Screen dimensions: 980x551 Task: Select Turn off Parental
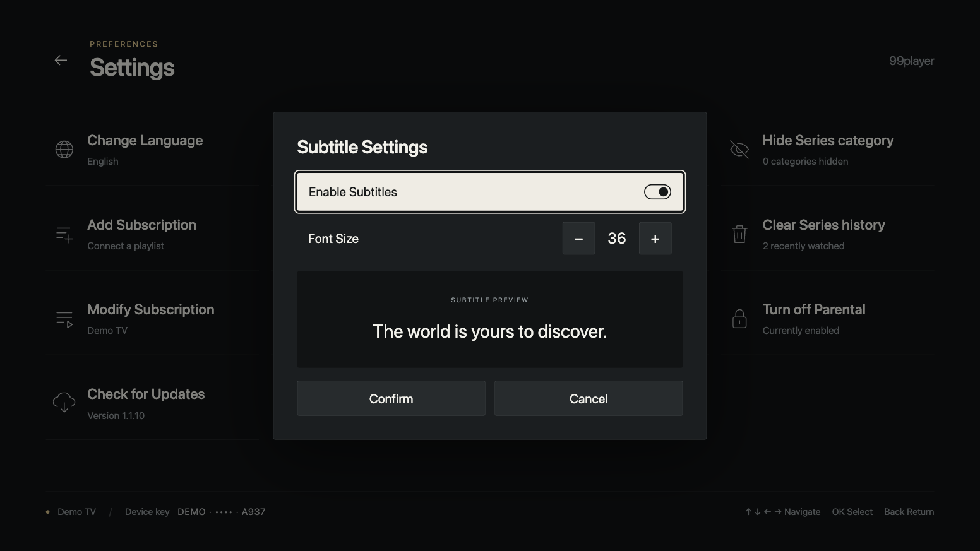click(828, 319)
